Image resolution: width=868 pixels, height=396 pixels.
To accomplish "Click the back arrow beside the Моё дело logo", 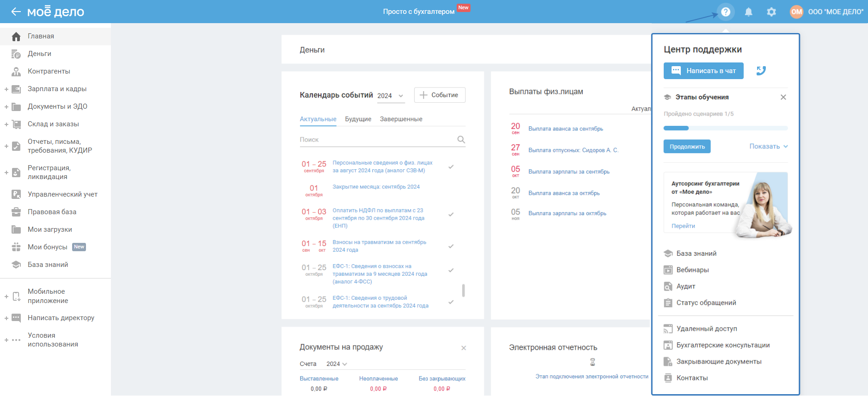I will click(x=16, y=12).
